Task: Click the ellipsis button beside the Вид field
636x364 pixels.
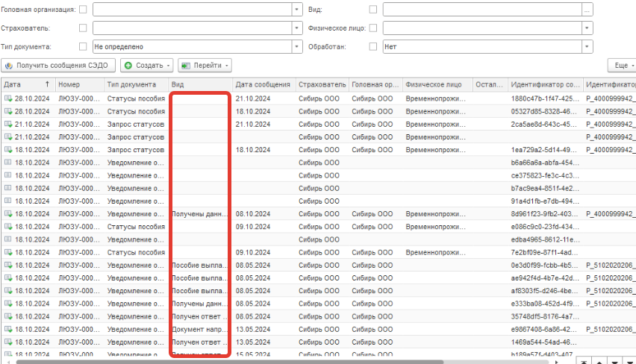Action: [587, 10]
